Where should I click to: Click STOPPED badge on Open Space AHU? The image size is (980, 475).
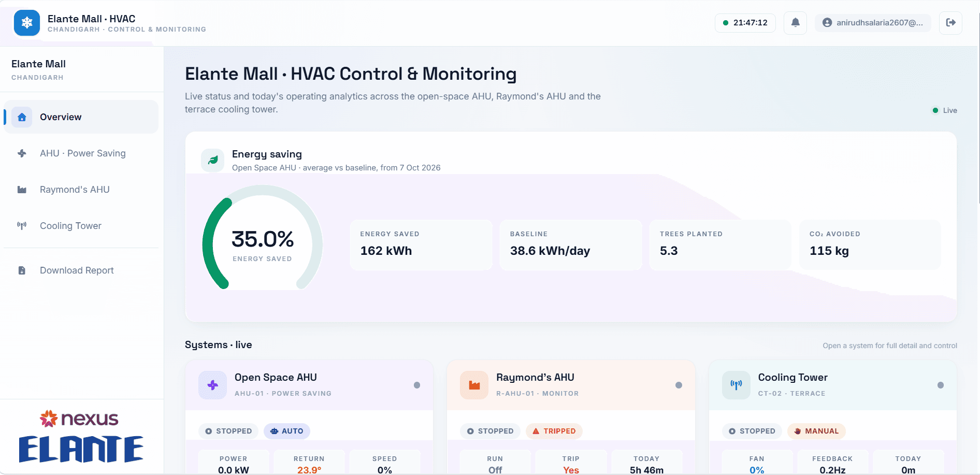pyautogui.click(x=228, y=431)
